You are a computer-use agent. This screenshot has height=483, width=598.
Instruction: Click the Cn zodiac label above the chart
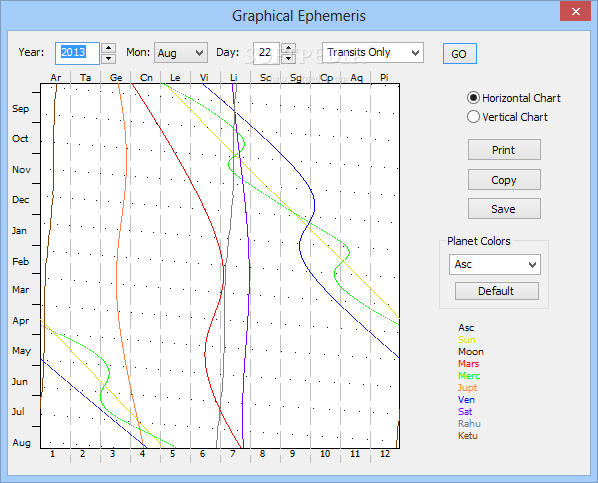pyautogui.click(x=146, y=77)
